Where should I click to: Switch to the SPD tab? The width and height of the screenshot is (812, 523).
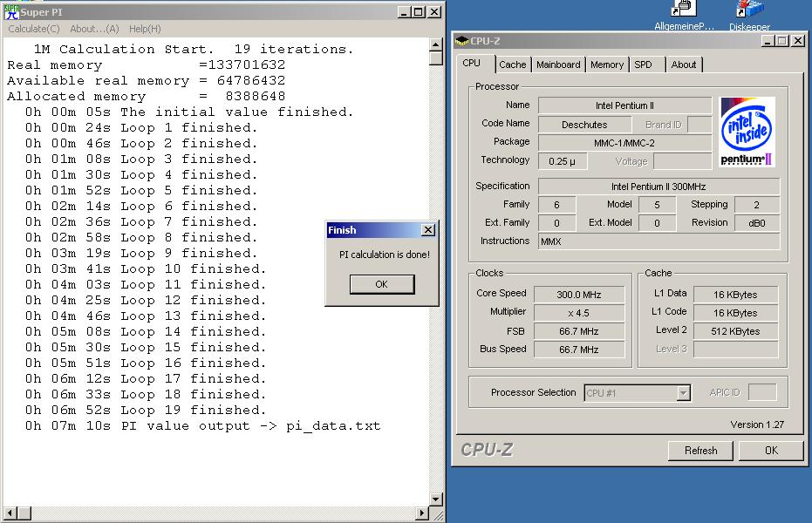pyautogui.click(x=643, y=65)
